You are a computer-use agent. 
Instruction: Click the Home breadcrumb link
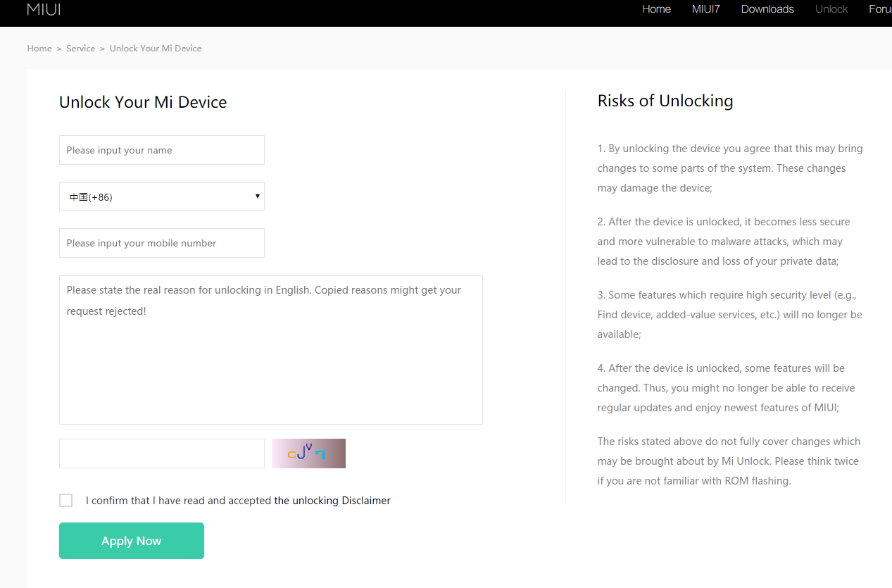coord(39,49)
